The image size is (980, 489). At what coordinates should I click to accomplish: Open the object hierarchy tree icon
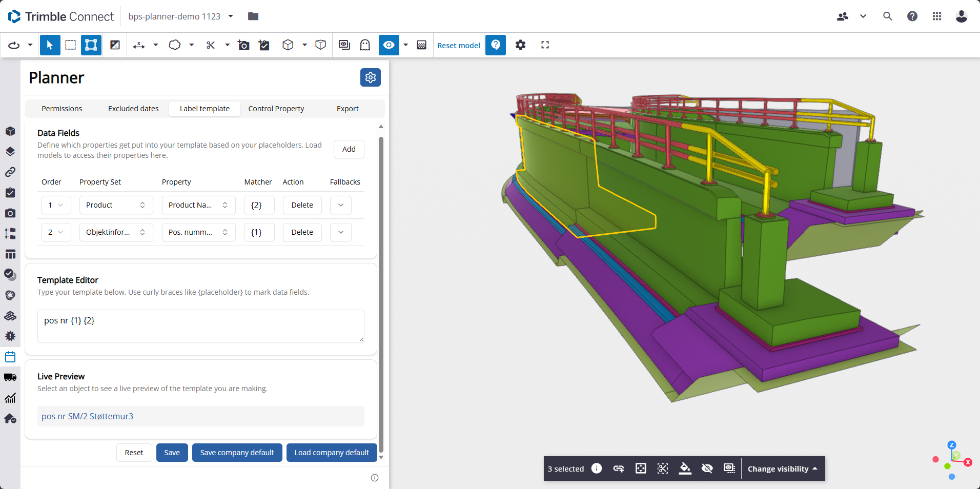(10, 234)
